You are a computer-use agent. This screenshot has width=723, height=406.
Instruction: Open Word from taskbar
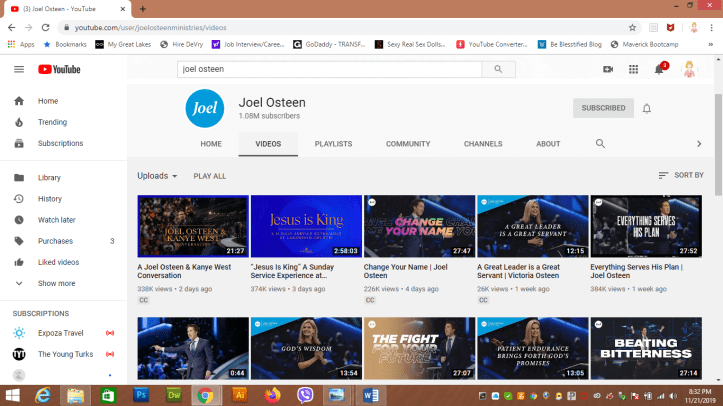tap(371, 395)
